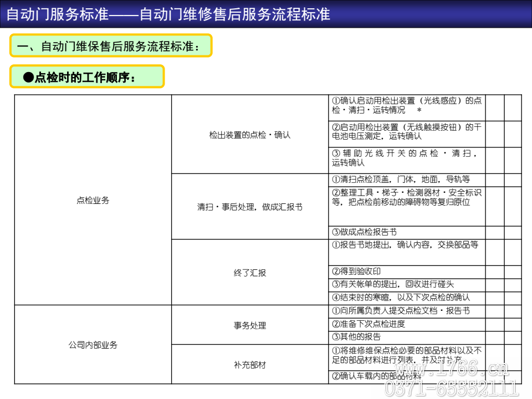The image size is (532, 399).
Task: Tick the first empty box beside ②准备下次点检进度
Action: pos(494,324)
